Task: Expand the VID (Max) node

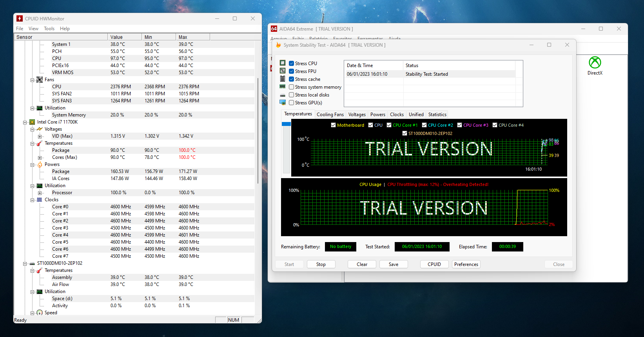Action: [40, 137]
